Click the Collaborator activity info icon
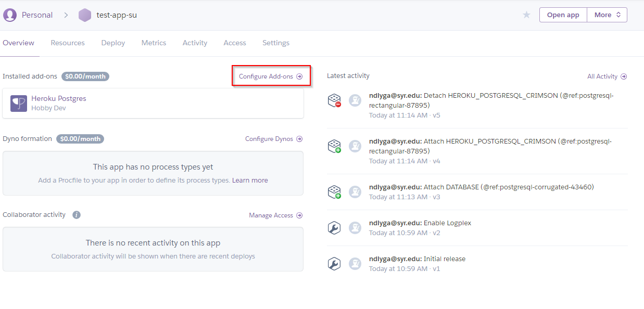This screenshot has width=644, height=309. 77,215
